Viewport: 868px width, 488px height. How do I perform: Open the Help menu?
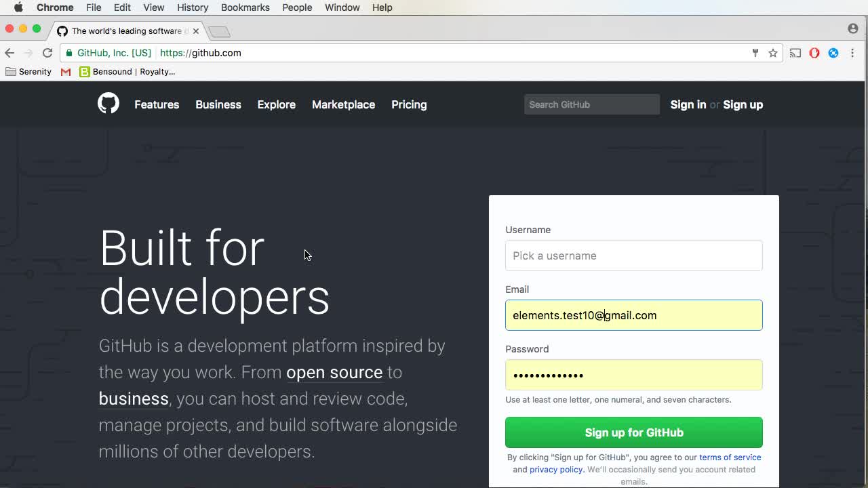point(382,7)
